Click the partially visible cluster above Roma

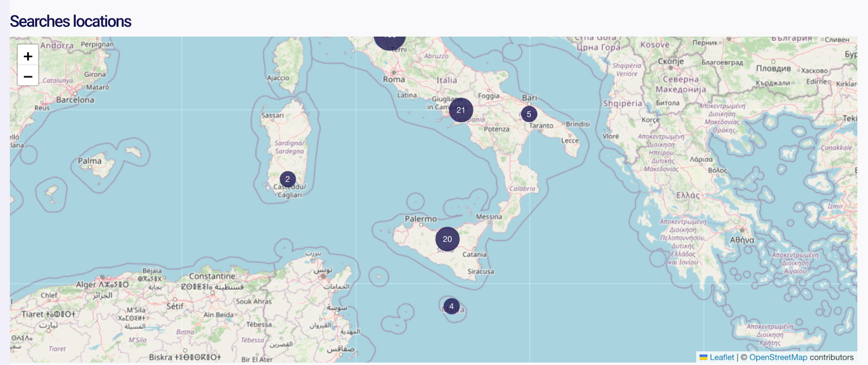click(x=390, y=41)
